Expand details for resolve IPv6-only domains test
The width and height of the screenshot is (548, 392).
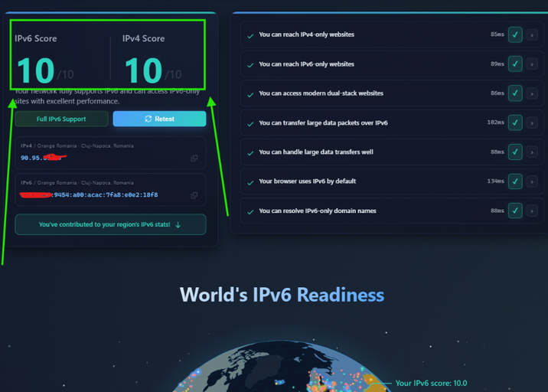coord(532,211)
